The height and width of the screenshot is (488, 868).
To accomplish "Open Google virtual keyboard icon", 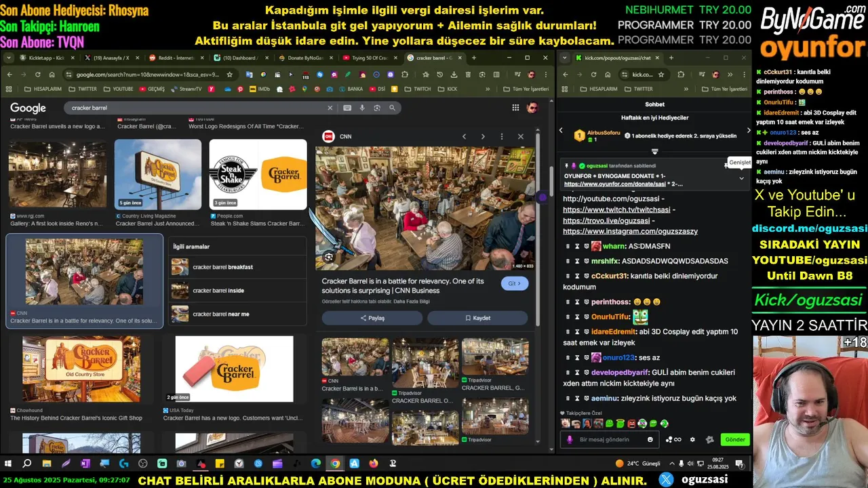I will click(x=347, y=108).
